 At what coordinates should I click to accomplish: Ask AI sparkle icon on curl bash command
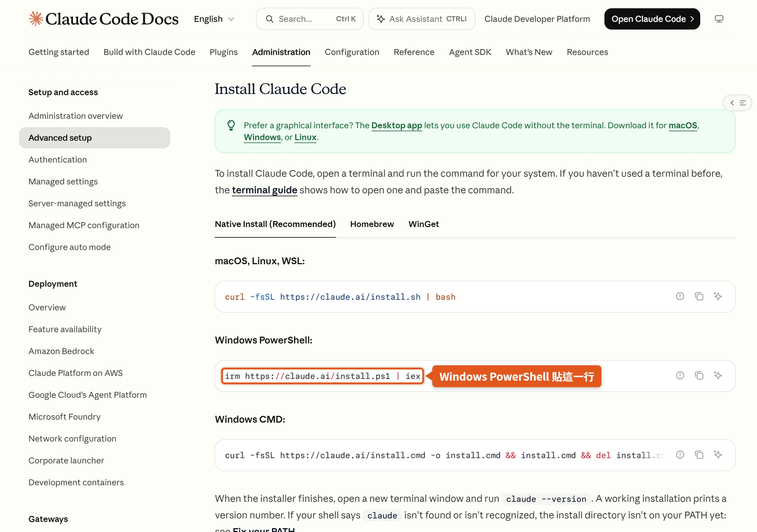[718, 296]
